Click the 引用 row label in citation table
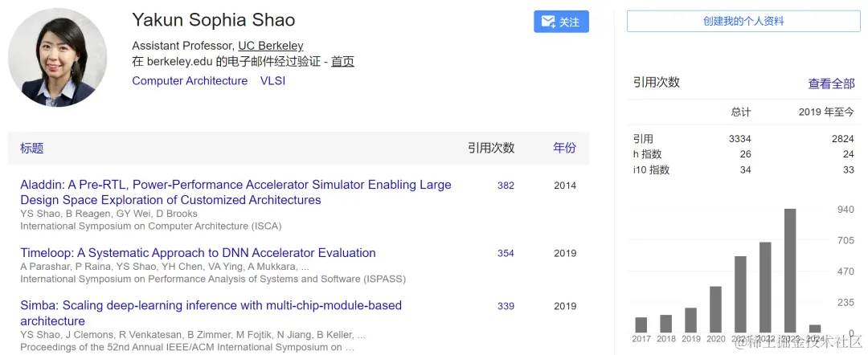This screenshot has height=355, width=868. pyautogui.click(x=643, y=139)
